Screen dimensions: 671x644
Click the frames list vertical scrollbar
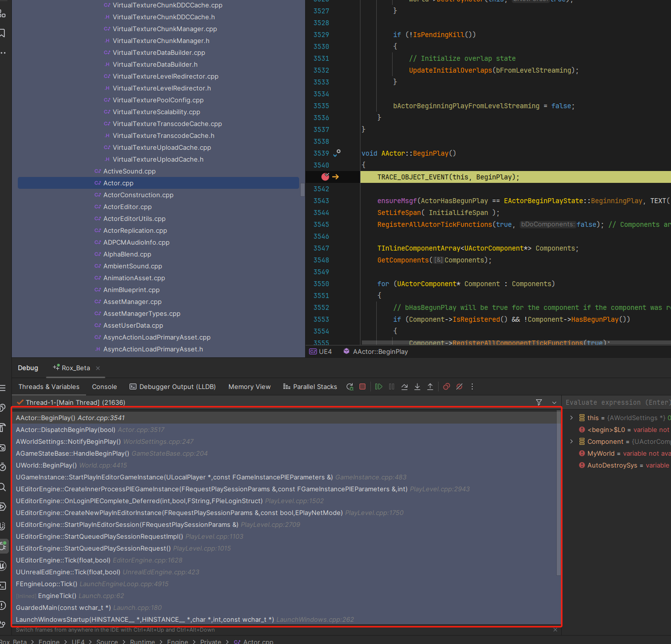[x=559, y=492]
